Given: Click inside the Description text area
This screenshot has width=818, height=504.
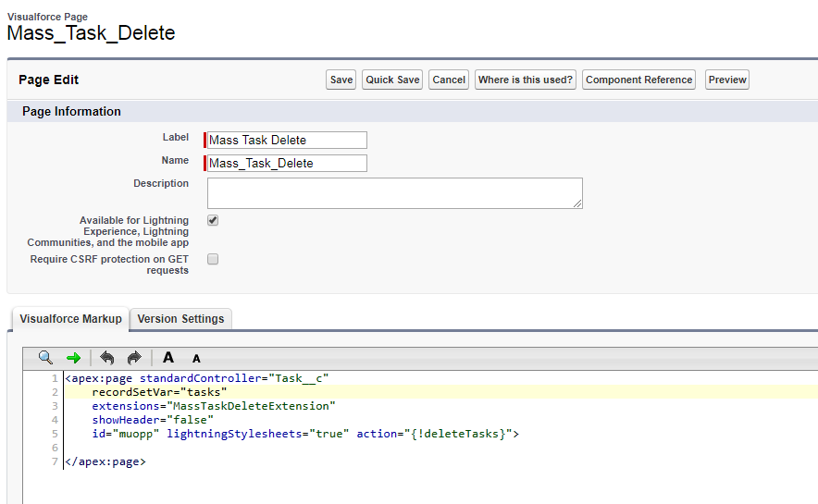Looking at the screenshot, I should [x=394, y=193].
